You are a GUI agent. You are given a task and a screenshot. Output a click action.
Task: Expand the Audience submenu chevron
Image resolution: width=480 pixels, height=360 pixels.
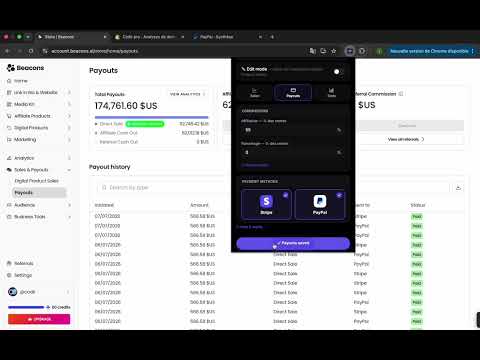pyautogui.click(x=69, y=205)
